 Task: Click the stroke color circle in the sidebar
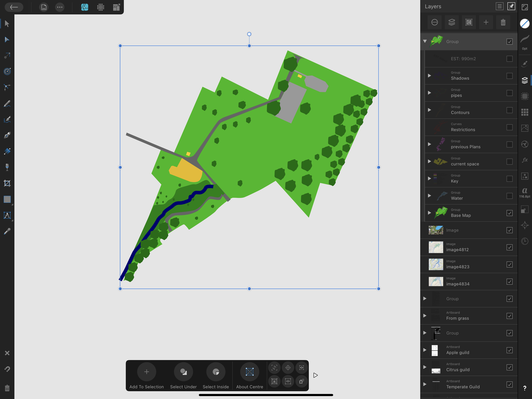pyautogui.click(x=525, y=23)
